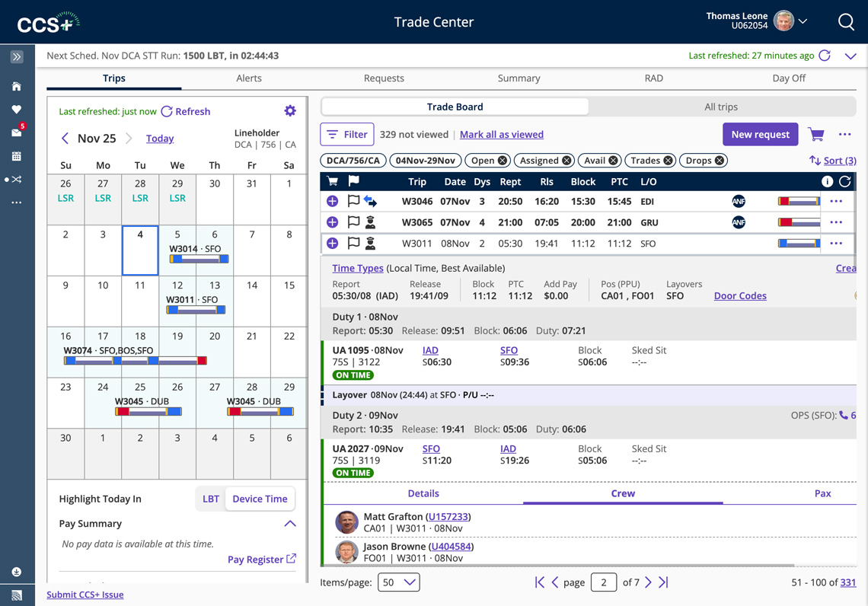Open the Filter panel on Trade Board
This screenshot has height=606, width=868.
click(x=346, y=134)
